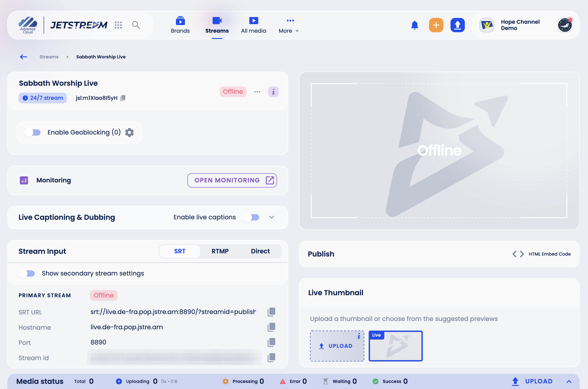This screenshot has width=588, height=389.
Task: Click the thumbnail upload info icon
Action: pos(359,336)
